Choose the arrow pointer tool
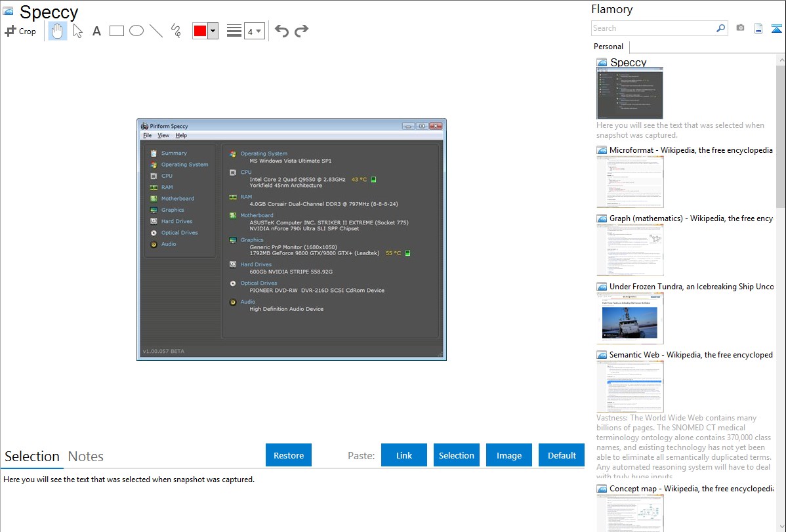 coord(77,31)
